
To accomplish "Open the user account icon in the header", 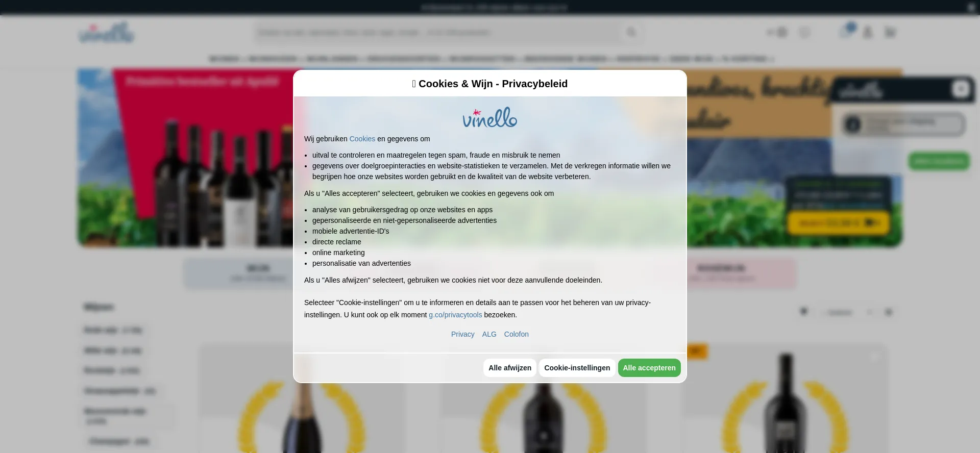I will (868, 33).
